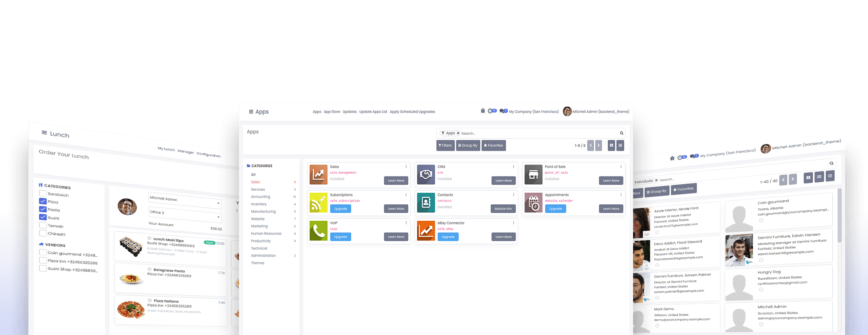
Task: Open the Favorites dropdown in Apps window
Action: tap(494, 146)
